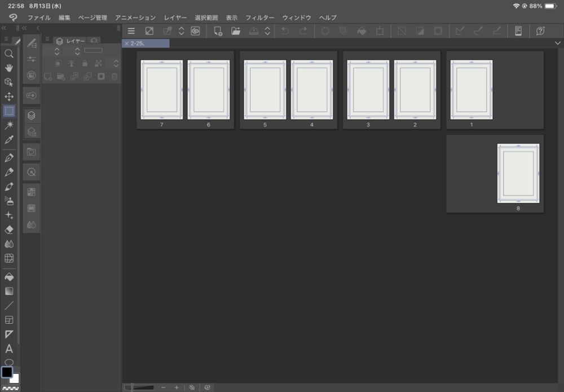This screenshot has height=392, width=564.
Task: Open the ファイル menu
Action: click(39, 17)
